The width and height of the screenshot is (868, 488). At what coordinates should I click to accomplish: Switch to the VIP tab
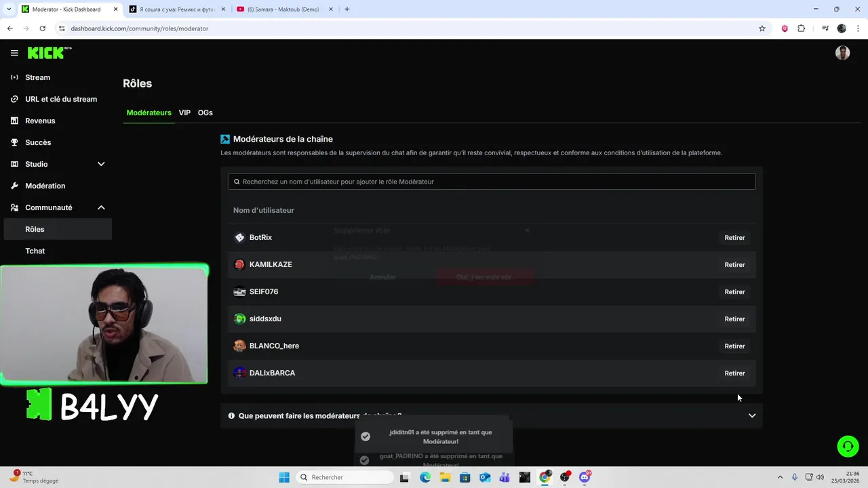(184, 113)
